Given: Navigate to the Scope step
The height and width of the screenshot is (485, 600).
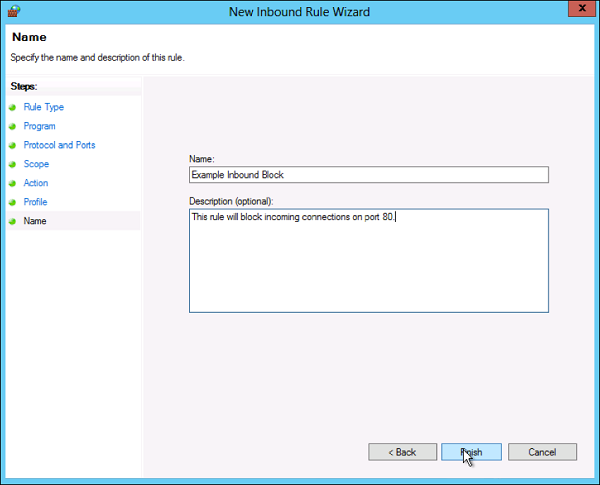Looking at the screenshot, I should tap(36, 164).
